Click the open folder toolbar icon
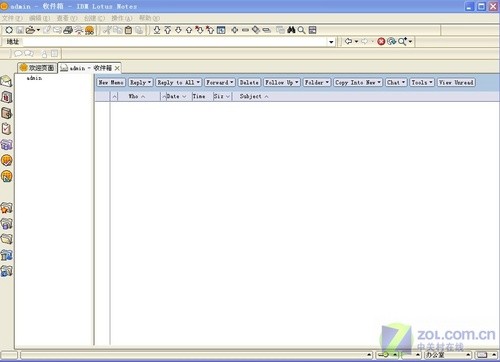Screen dimensions: 500x362 click(30, 30)
